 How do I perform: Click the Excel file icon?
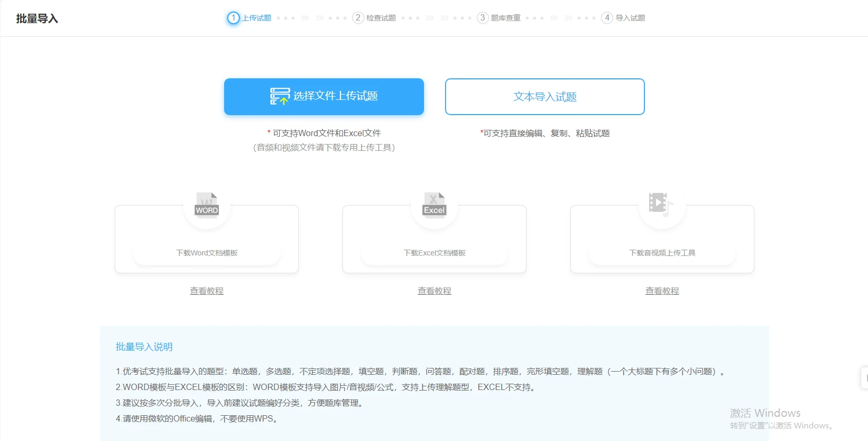click(x=435, y=204)
